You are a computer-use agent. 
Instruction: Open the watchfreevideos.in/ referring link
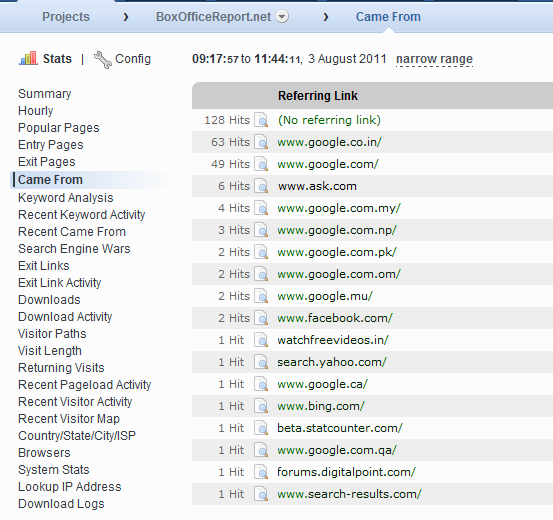tap(333, 340)
